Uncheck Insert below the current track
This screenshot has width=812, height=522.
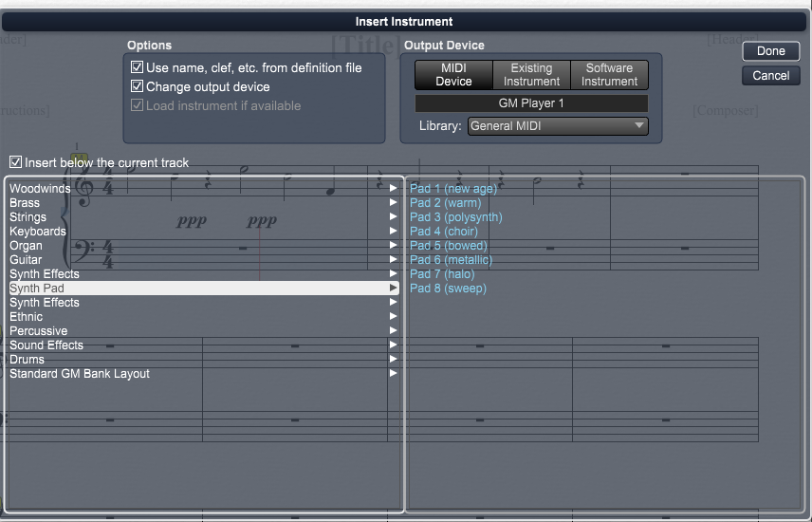[16, 163]
